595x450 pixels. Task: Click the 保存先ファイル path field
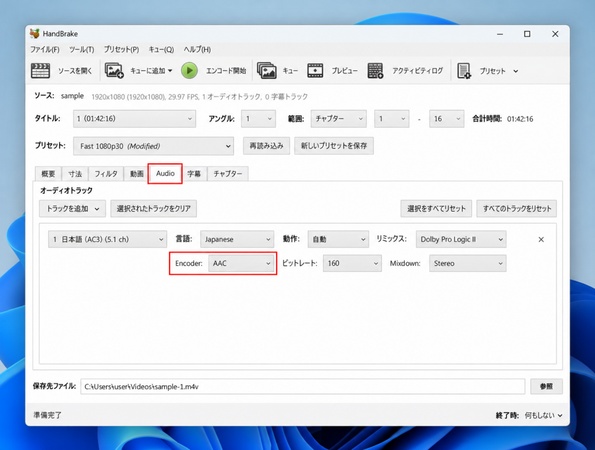302,387
